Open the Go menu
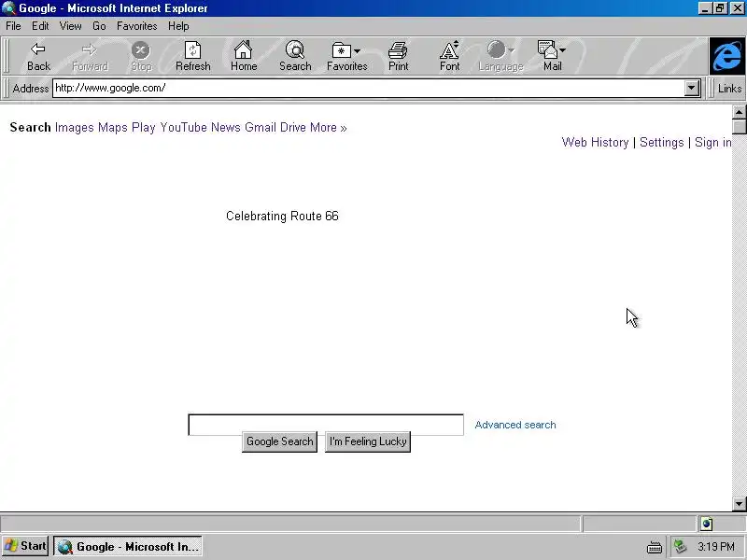 click(x=99, y=26)
